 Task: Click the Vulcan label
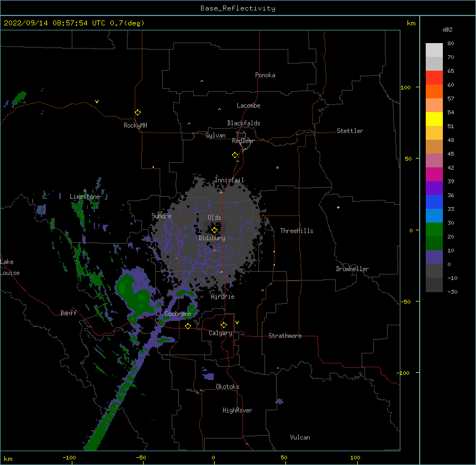(x=300, y=437)
